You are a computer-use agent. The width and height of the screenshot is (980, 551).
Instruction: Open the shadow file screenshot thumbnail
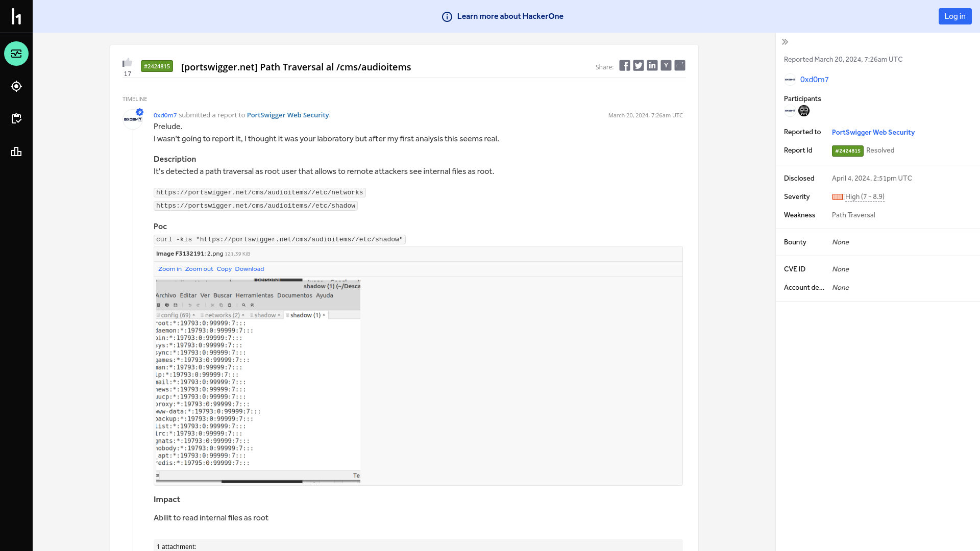pyautogui.click(x=258, y=381)
